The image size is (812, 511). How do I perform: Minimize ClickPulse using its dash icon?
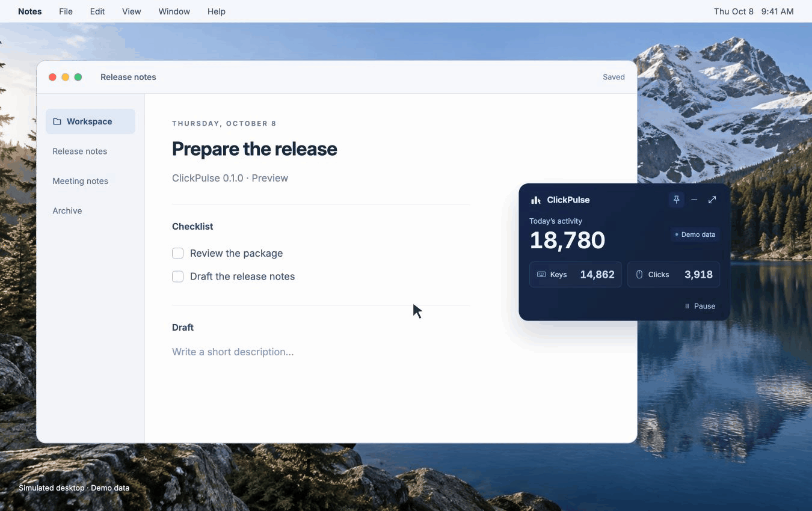coord(694,200)
